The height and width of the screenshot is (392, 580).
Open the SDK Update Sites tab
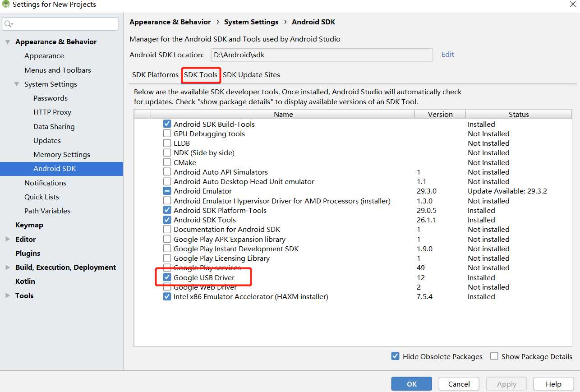tap(251, 75)
